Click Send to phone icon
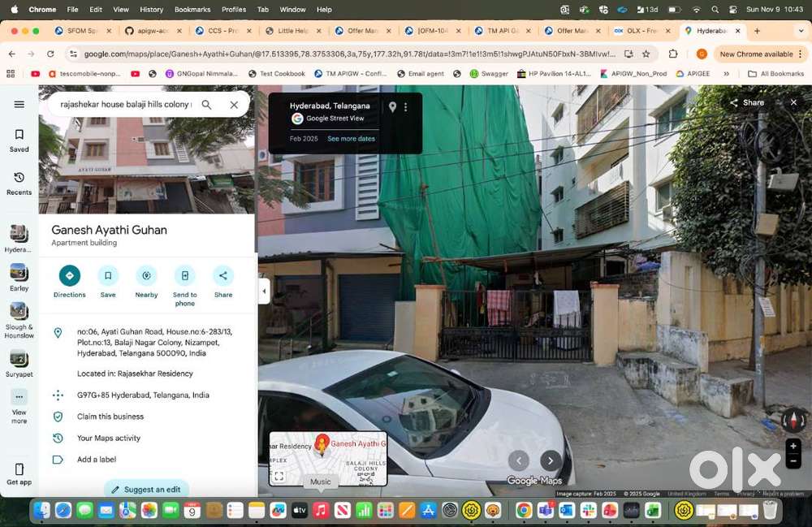This screenshot has width=812, height=527. pyautogui.click(x=184, y=276)
